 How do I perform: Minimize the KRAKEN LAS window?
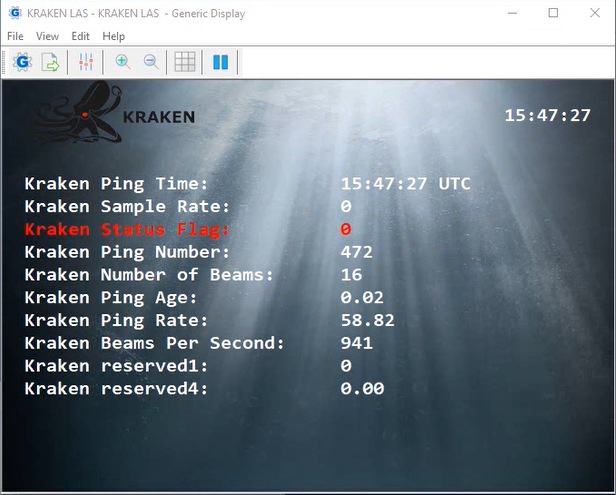tap(512, 13)
